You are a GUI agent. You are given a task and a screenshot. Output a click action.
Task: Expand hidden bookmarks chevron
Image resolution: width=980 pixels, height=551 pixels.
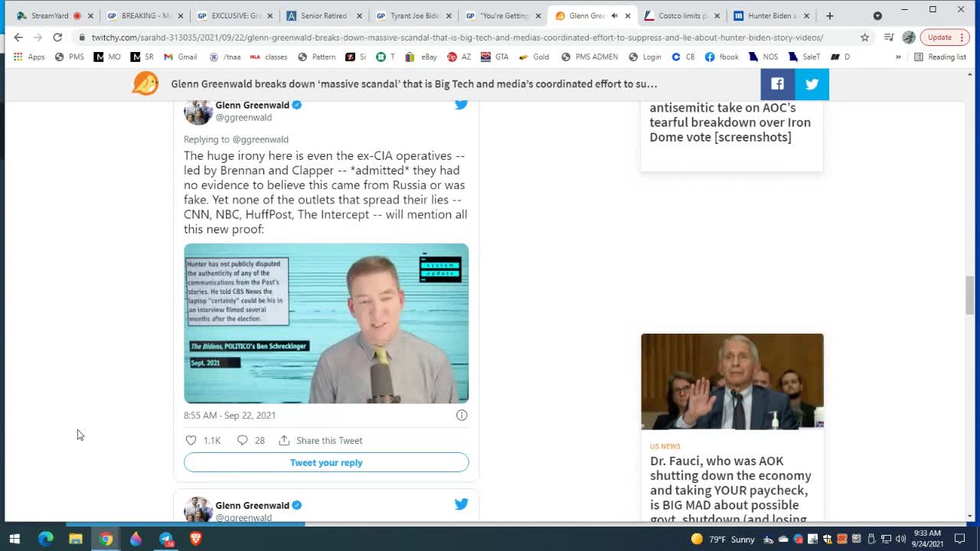[898, 57]
